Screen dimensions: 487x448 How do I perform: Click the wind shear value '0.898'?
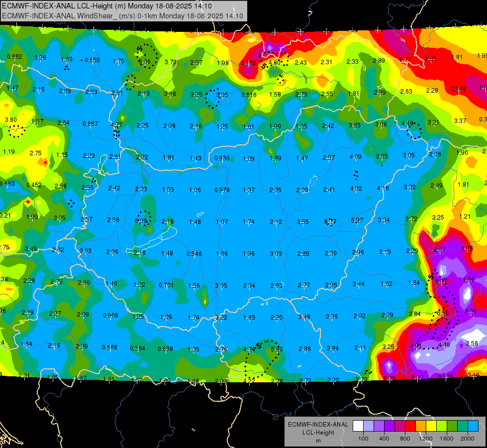point(166,348)
